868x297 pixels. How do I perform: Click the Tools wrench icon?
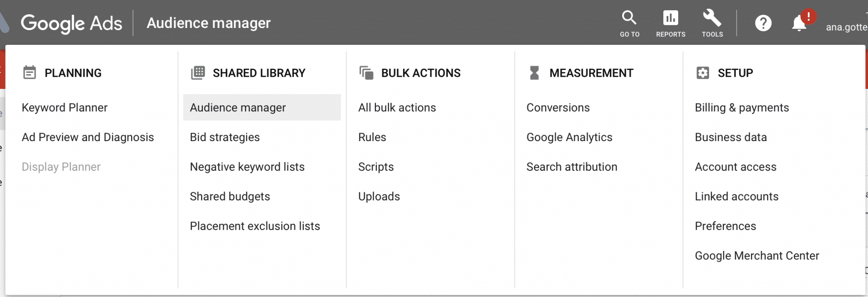pyautogui.click(x=712, y=18)
